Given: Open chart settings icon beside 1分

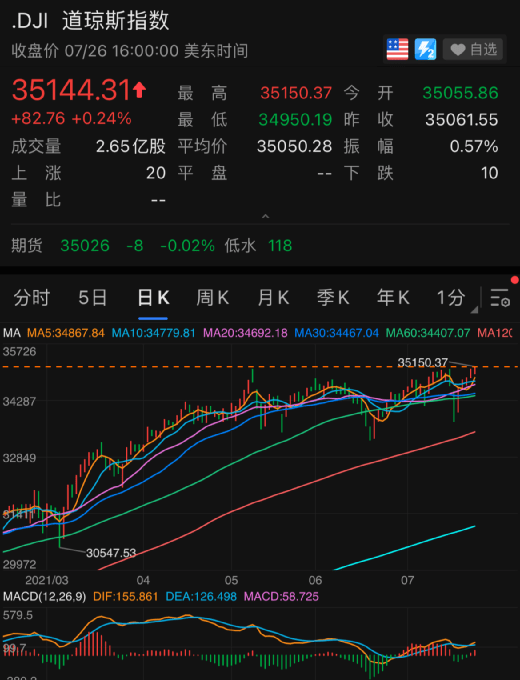Looking at the screenshot, I should tap(500, 298).
